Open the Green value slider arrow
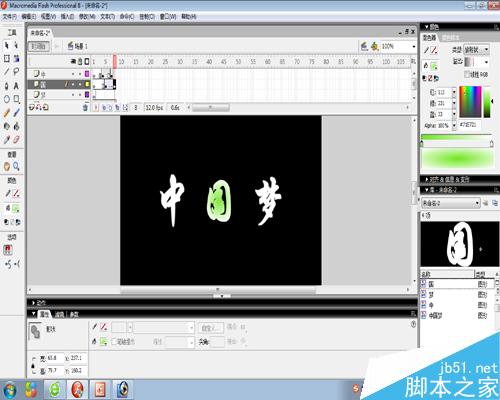 tap(454, 103)
